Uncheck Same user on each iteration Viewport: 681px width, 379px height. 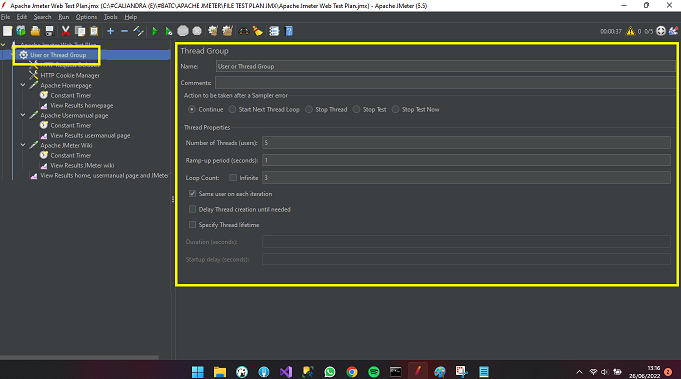click(x=192, y=194)
